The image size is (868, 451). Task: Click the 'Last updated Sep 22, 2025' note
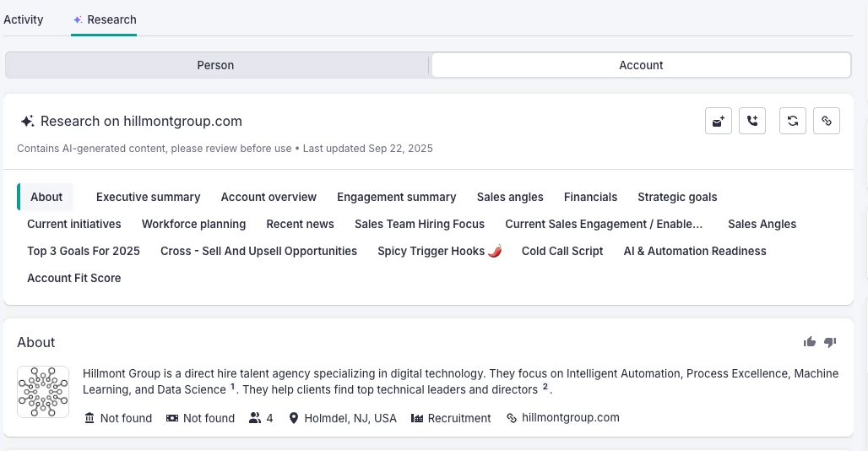coord(367,149)
